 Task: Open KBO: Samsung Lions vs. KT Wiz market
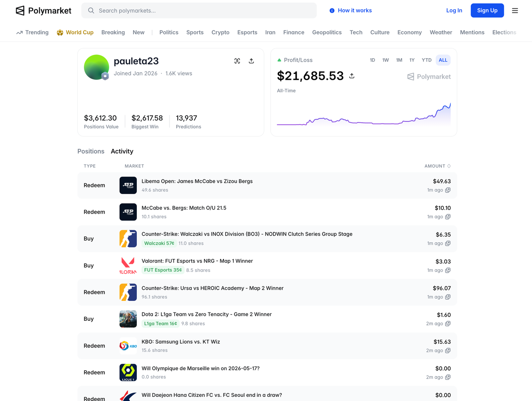coord(181,342)
